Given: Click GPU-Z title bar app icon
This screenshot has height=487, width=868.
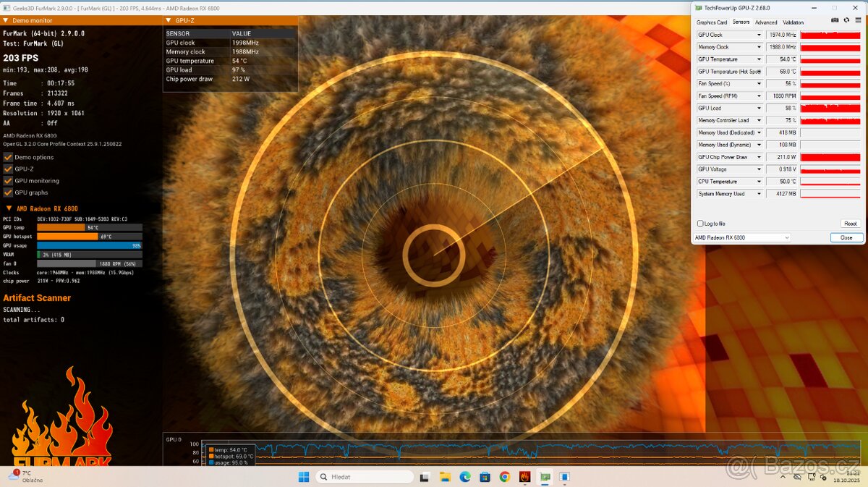Looking at the screenshot, I should click(699, 8).
